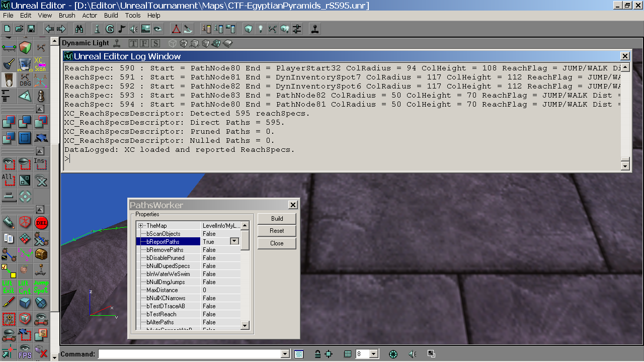Toggle the F viewport button

144,43
